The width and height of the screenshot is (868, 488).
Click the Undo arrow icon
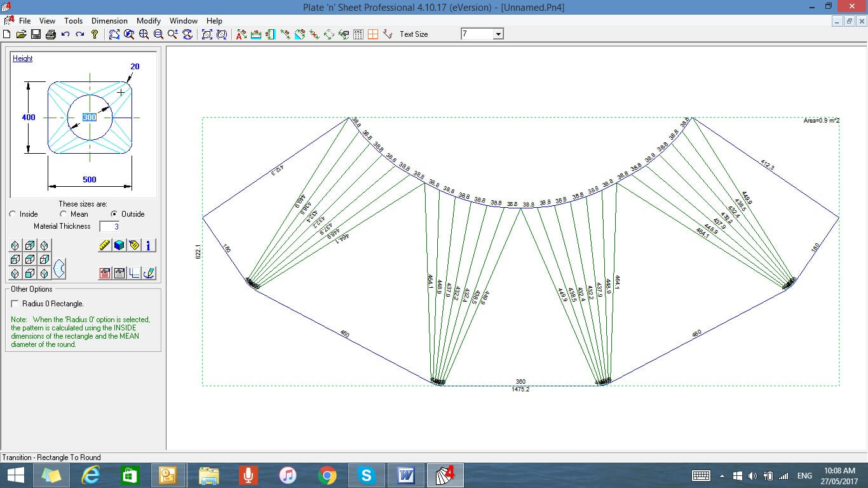tap(65, 34)
